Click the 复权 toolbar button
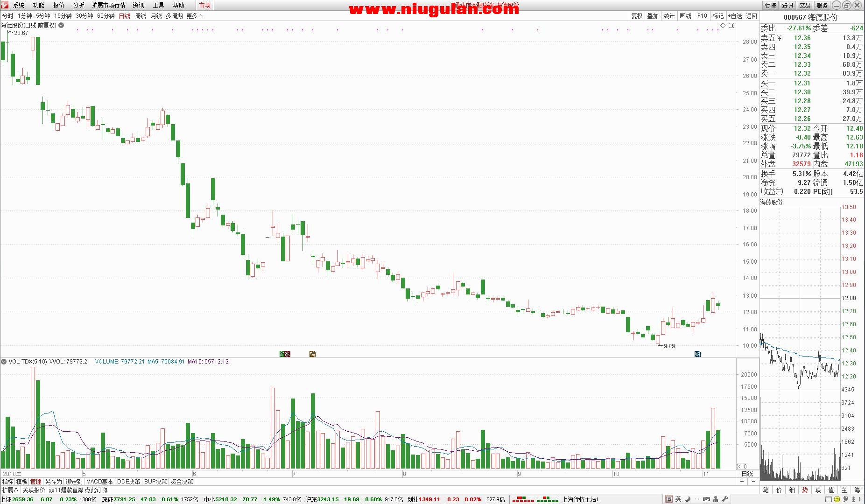The height and width of the screenshot is (504, 865). click(637, 16)
